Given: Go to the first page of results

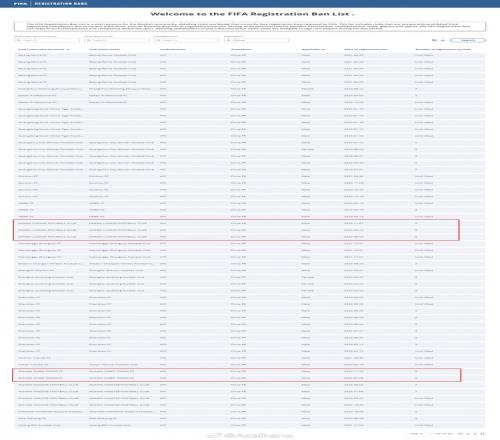Looking at the screenshot, I should coord(461,434).
